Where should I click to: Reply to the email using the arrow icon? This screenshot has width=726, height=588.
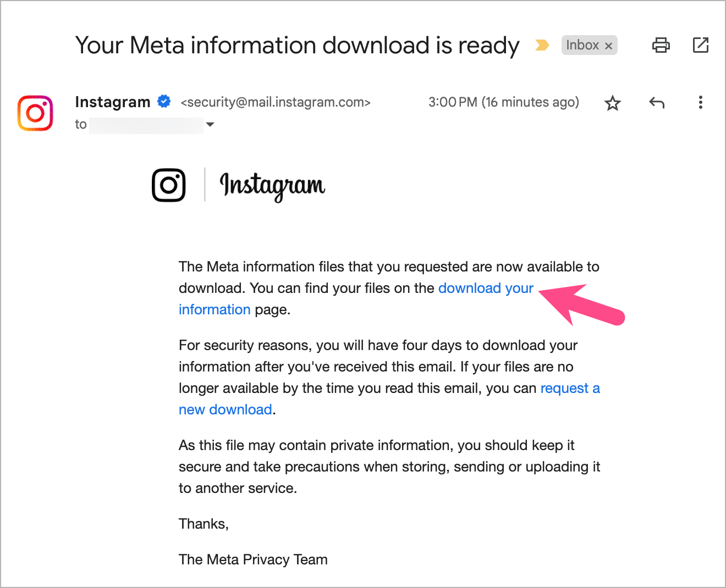click(x=657, y=103)
